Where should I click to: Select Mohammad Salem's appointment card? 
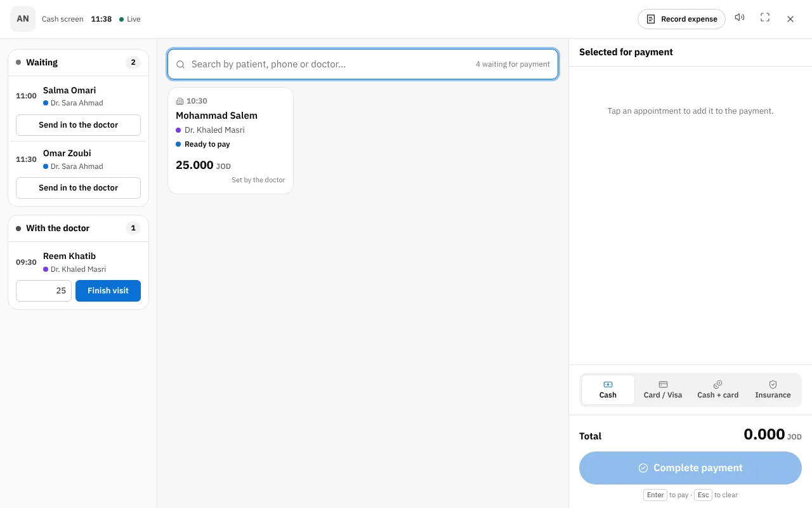click(x=230, y=140)
